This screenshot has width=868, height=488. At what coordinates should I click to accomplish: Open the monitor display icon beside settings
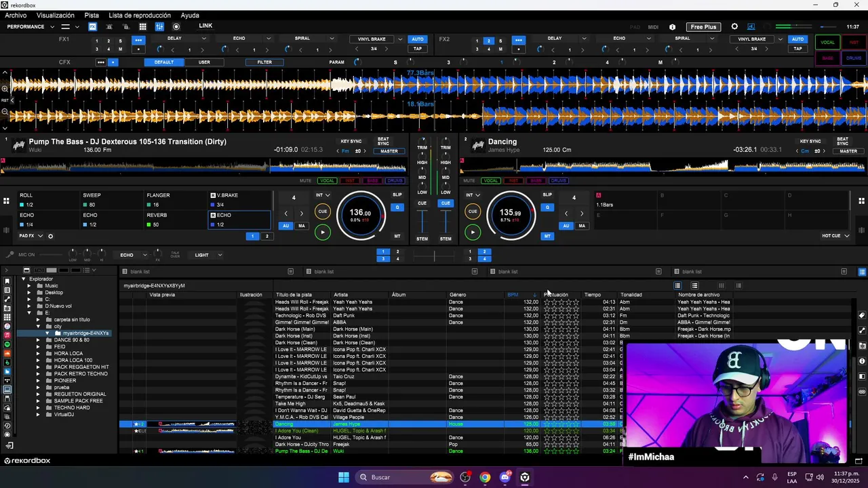pos(751,26)
